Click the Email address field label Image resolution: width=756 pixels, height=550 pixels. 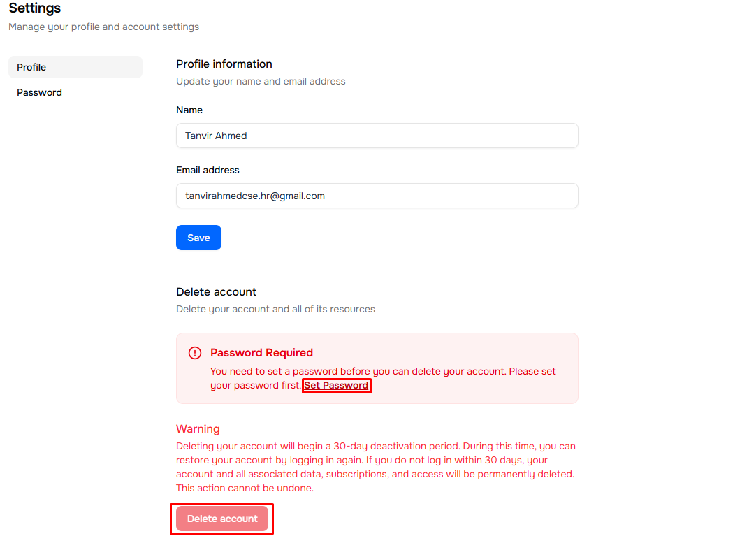tap(208, 170)
